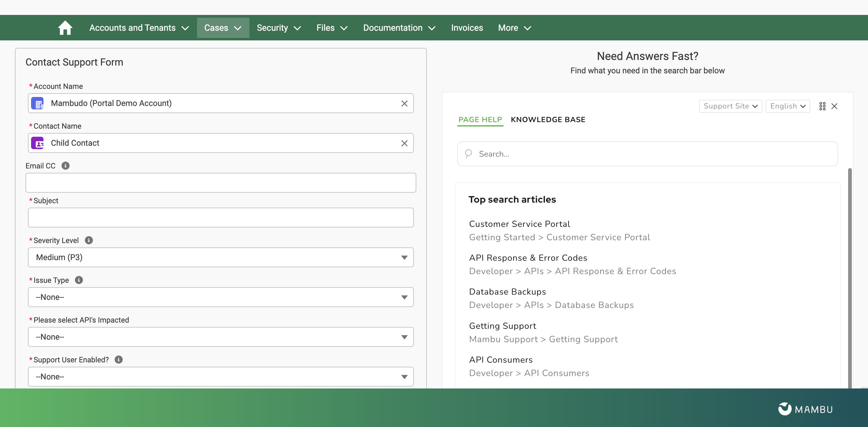
Task: Click Support User Enabled info icon
Action: point(118,360)
